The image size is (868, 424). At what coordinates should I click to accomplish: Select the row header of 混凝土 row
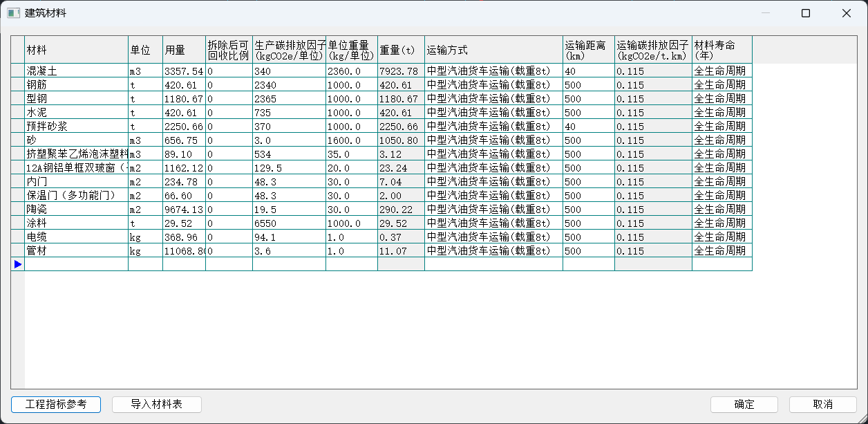tap(18, 71)
